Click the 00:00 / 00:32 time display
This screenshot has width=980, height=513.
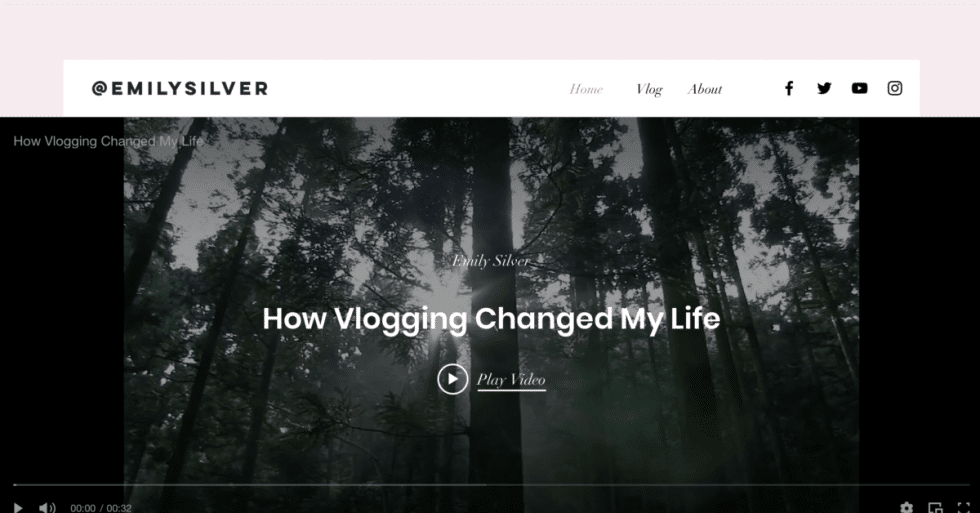click(101, 508)
